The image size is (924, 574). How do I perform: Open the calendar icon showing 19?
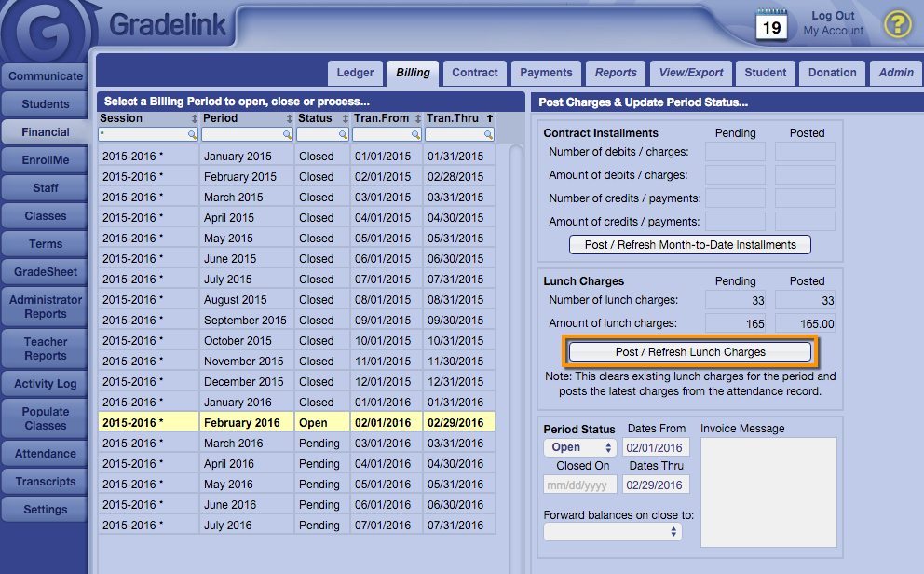771,24
